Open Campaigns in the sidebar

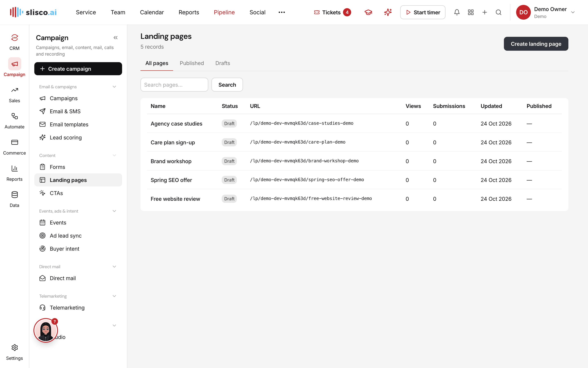point(78,98)
